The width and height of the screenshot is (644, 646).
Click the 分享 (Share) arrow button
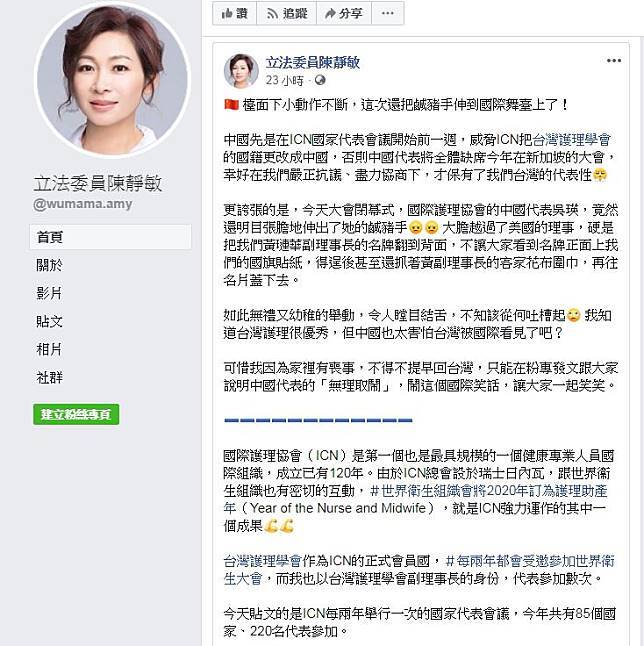click(x=344, y=13)
